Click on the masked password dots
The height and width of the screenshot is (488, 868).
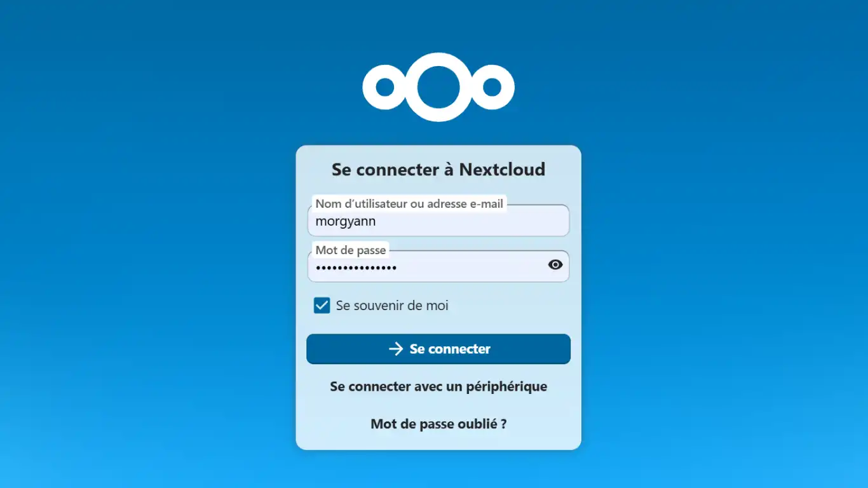pyautogui.click(x=356, y=268)
